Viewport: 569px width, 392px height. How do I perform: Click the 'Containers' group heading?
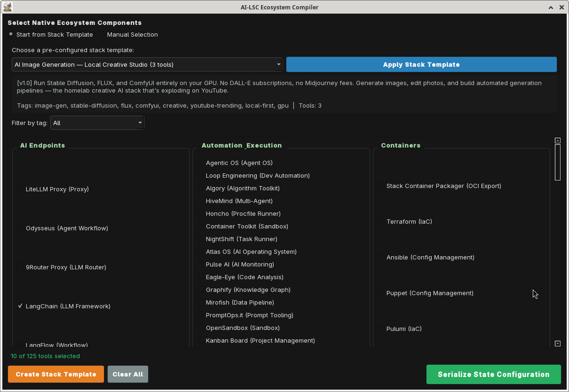(x=401, y=146)
